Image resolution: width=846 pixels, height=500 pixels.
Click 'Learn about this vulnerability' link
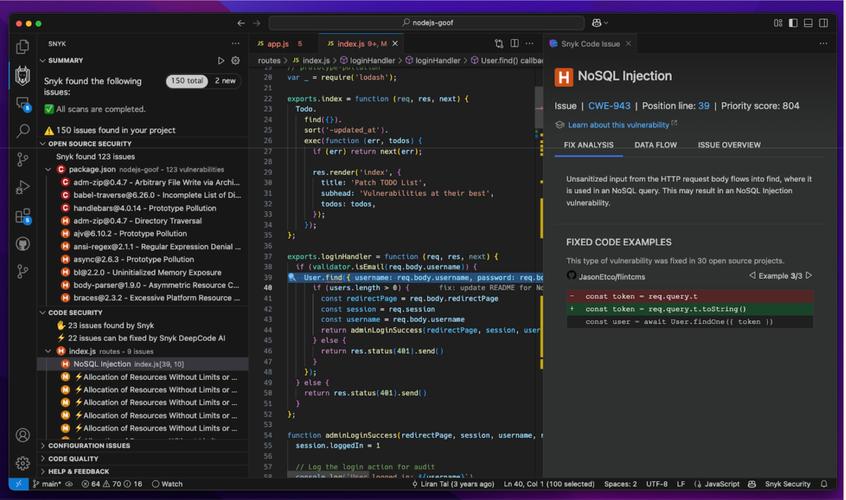(x=618, y=124)
